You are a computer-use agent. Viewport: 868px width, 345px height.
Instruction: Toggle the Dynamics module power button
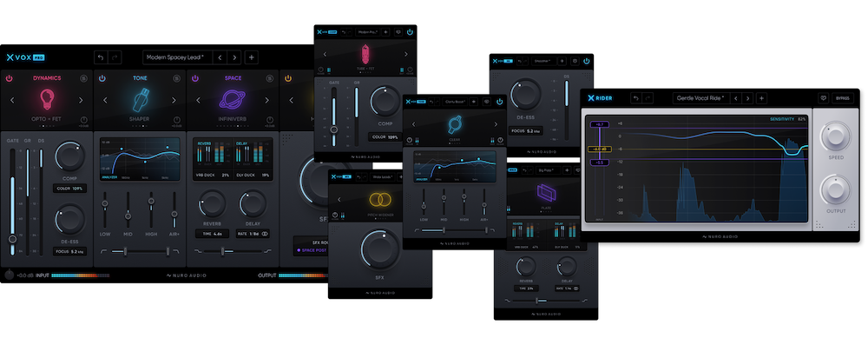click(9, 78)
